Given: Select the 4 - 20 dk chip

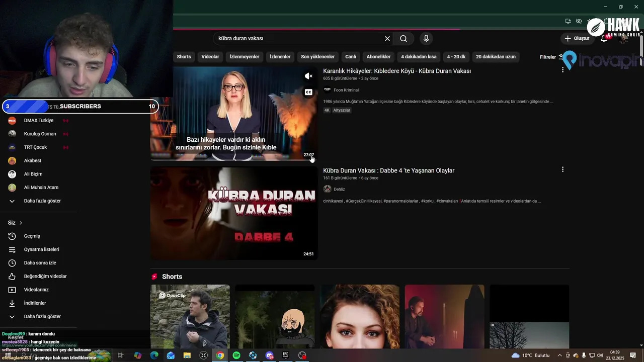Looking at the screenshot, I should click(456, 57).
